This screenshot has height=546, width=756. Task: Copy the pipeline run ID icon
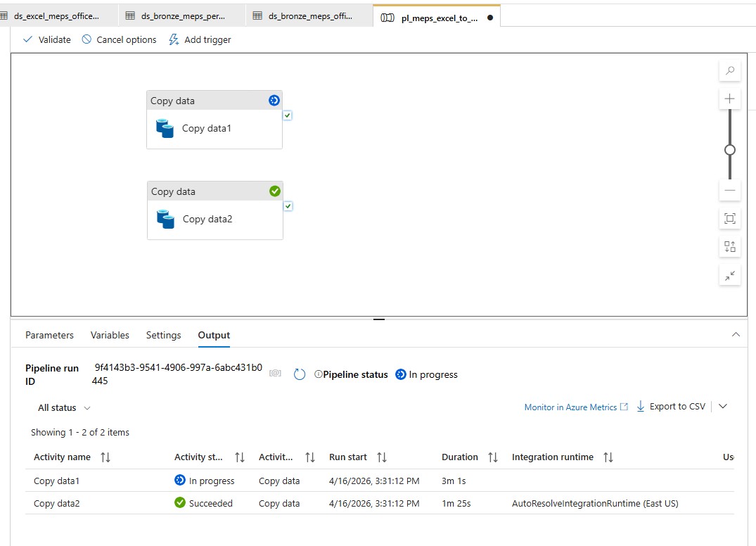coord(276,374)
